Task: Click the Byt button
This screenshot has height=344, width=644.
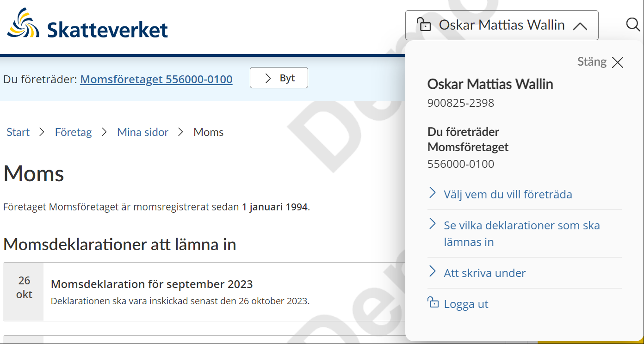Action: pos(279,78)
